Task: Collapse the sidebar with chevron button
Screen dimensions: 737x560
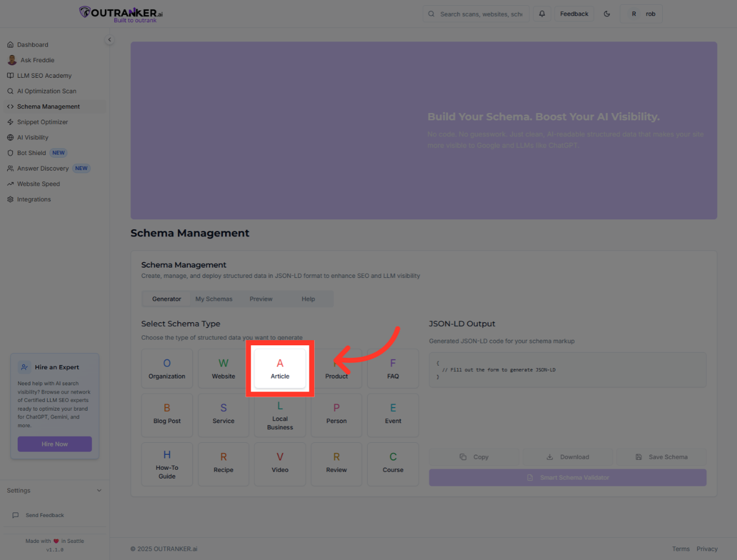Action: point(109,39)
